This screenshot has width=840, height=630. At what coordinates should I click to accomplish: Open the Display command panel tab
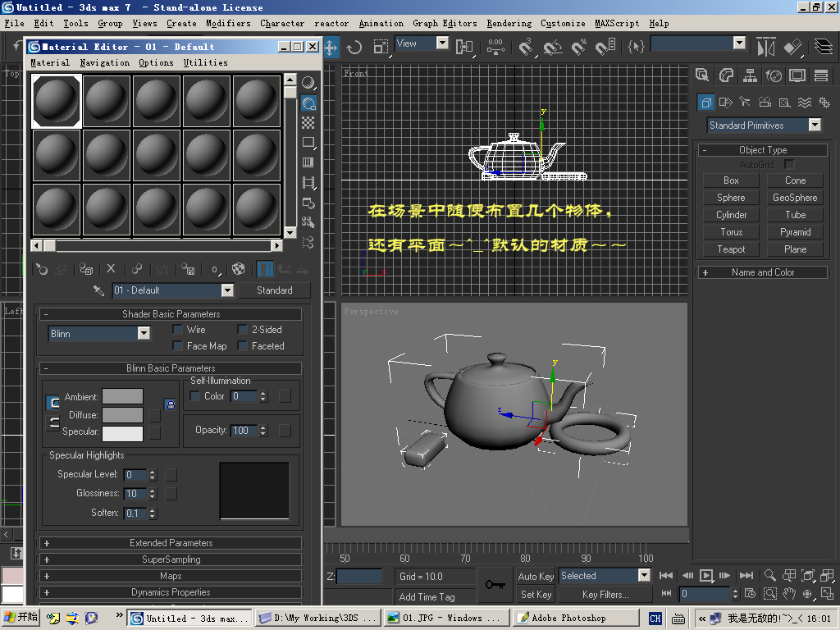tap(797, 75)
